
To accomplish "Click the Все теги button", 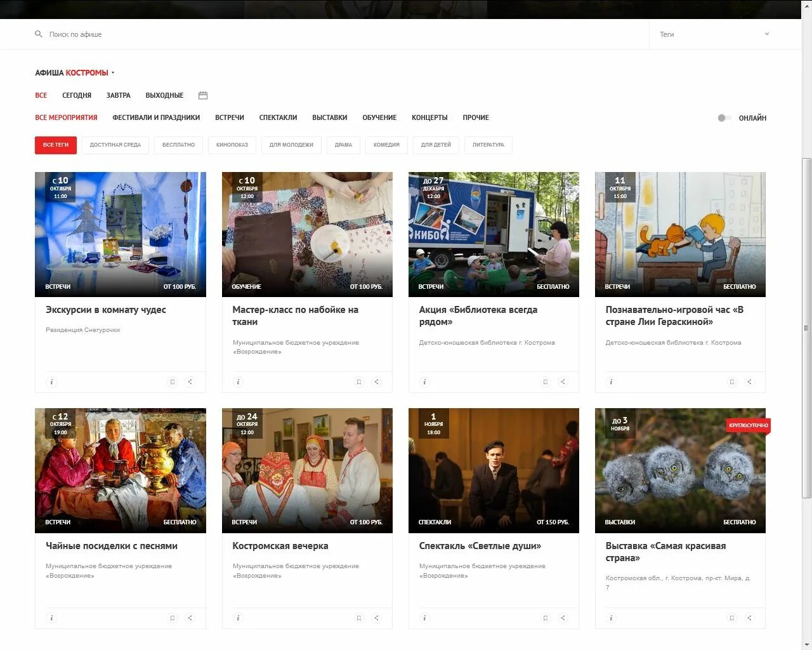I will (56, 145).
